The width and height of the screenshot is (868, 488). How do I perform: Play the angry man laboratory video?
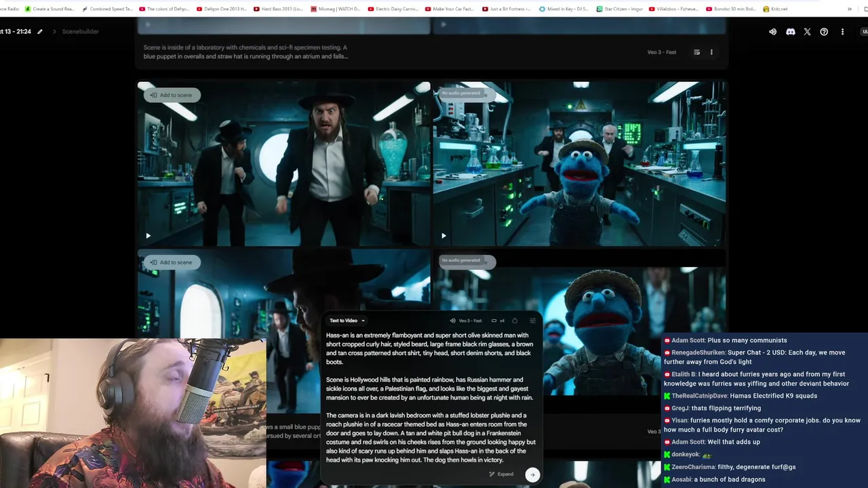[x=148, y=236]
